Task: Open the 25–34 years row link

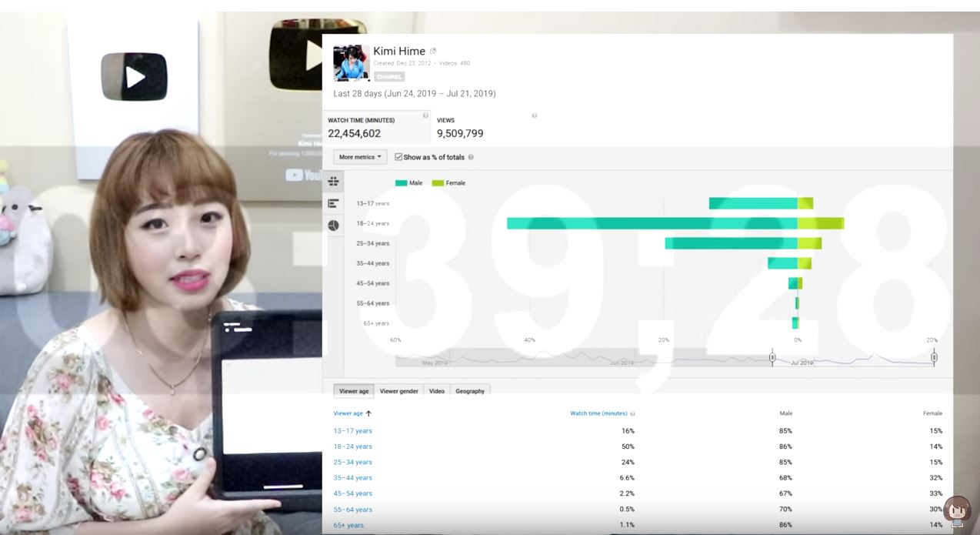Action: click(352, 463)
